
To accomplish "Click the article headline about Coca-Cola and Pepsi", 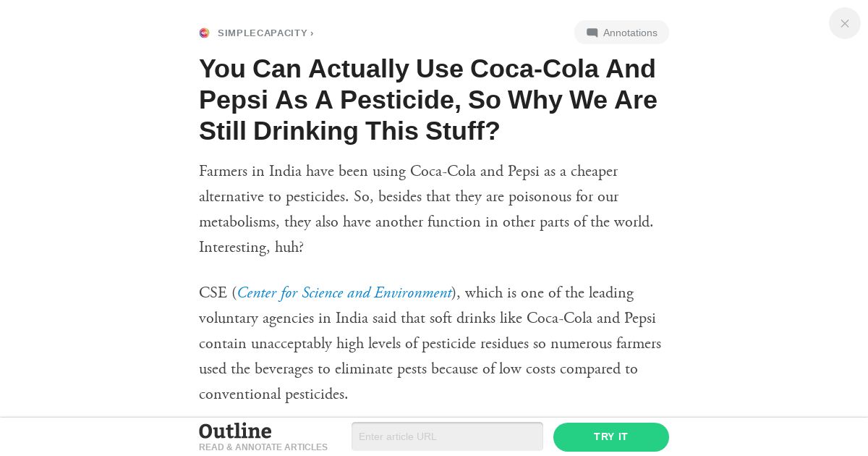I will tap(428, 100).
